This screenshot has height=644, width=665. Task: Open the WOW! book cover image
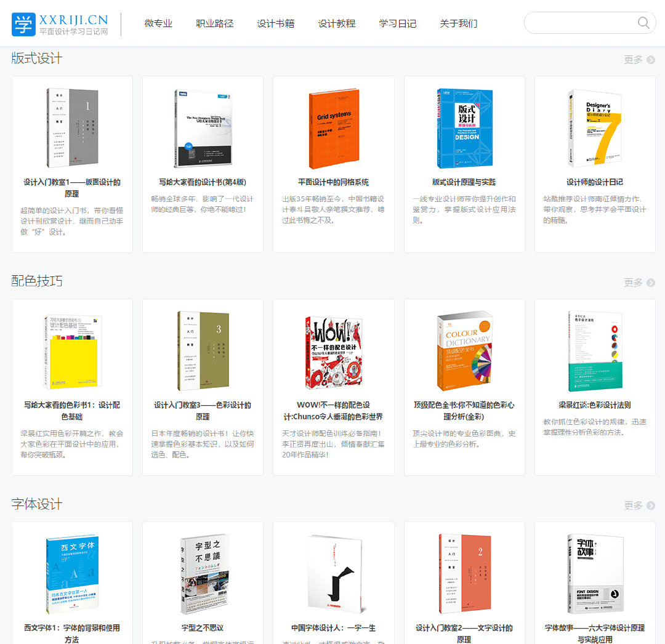tap(333, 353)
